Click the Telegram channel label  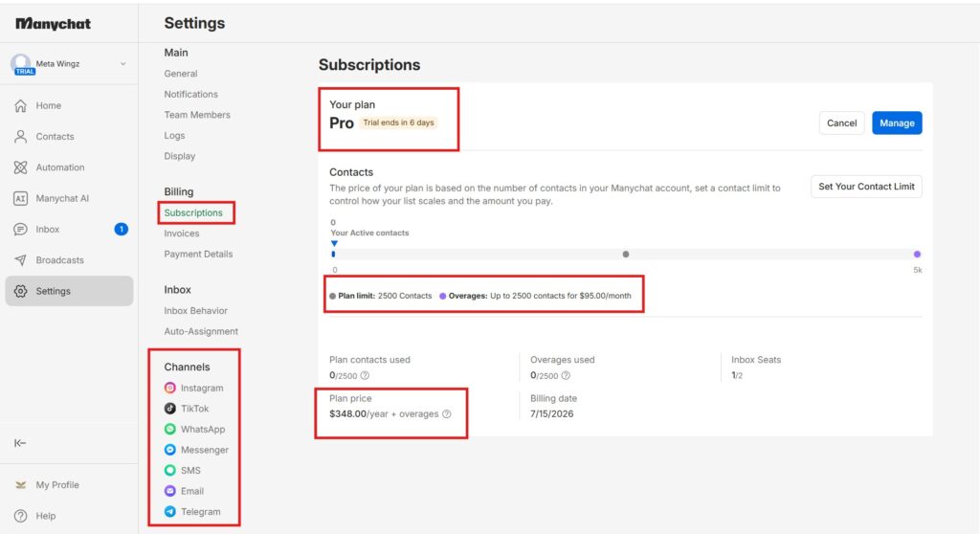pyautogui.click(x=201, y=512)
